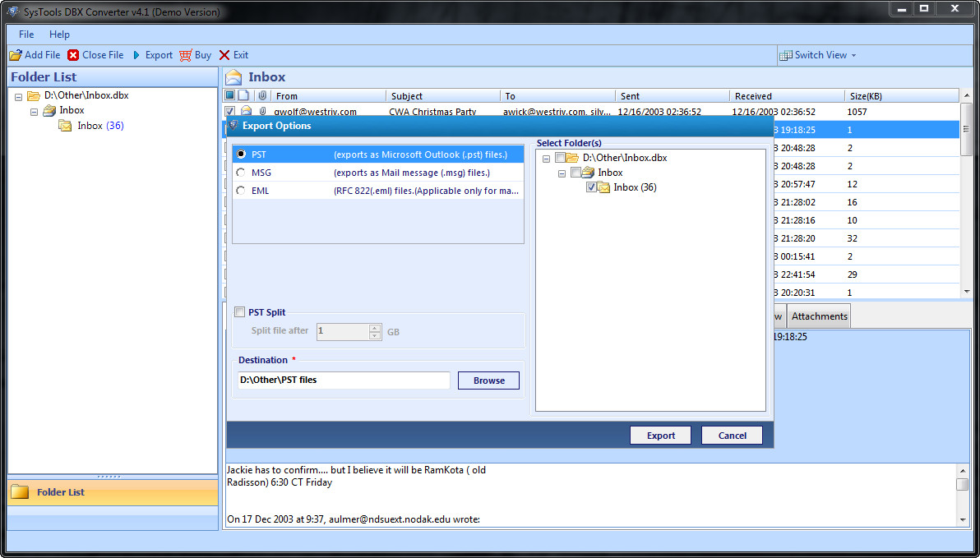Maximize the SysTools DBX Converter window
Screen dimensions: 980x558
coord(924,9)
